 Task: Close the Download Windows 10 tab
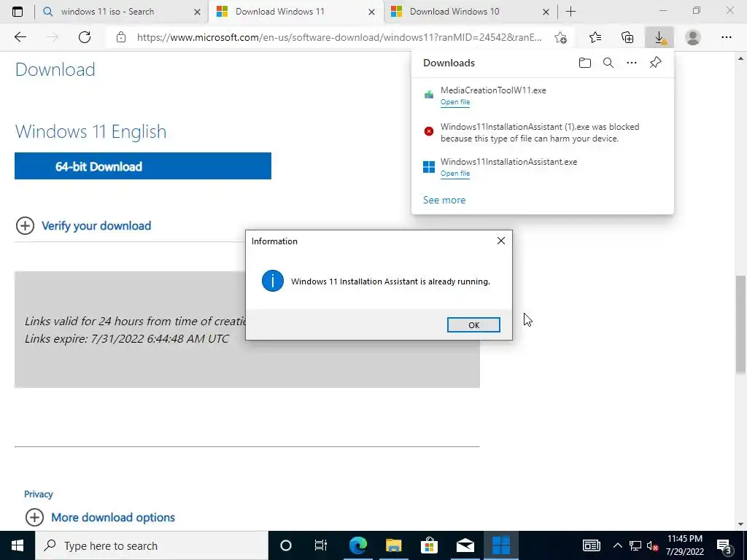[x=546, y=12]
